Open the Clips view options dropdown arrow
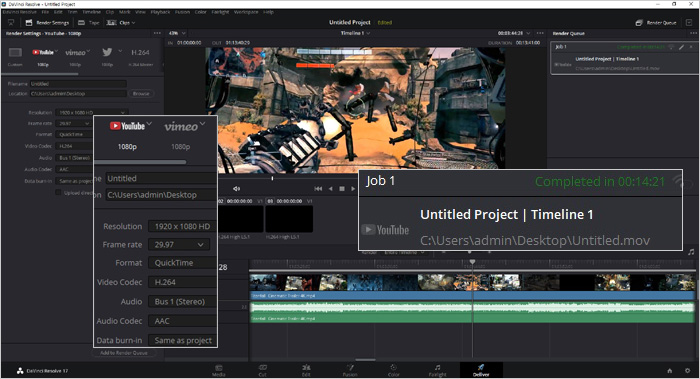Image resolution: width=700 pixels, height=379 pixels. point(133,23)
